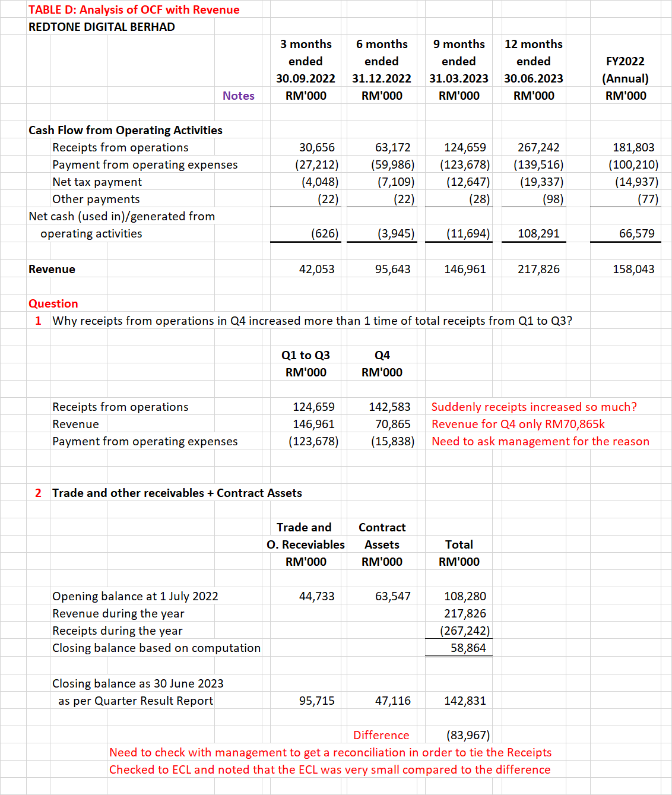Click 'Need to ask management for the reason'

[540, 441]
